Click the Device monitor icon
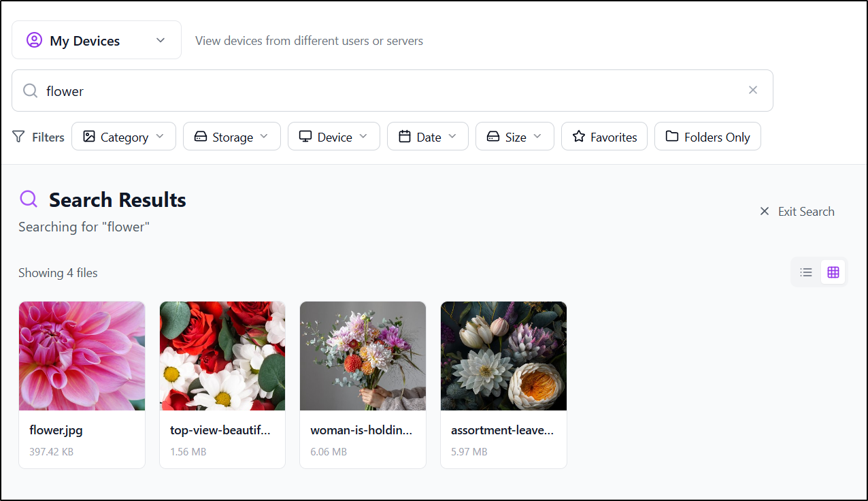 coord(306,136)
